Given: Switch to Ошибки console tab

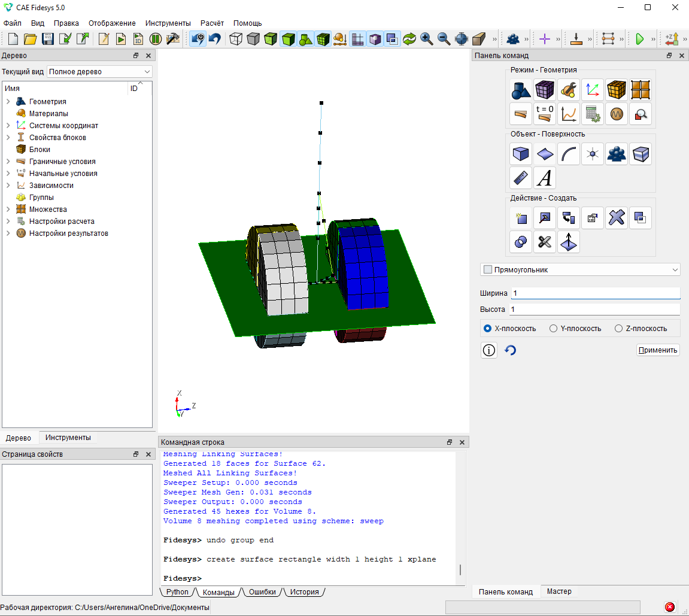Looking at the screenshot, I should (x=262, y=592).
